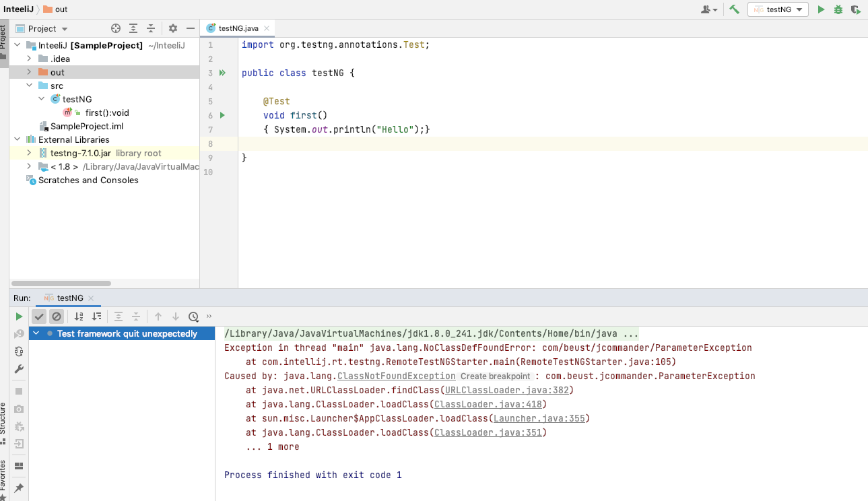Viewport: 868px width, 501px height.
Task: Show more run toolbar actions chevrons
Action: (x=209, y=316)
